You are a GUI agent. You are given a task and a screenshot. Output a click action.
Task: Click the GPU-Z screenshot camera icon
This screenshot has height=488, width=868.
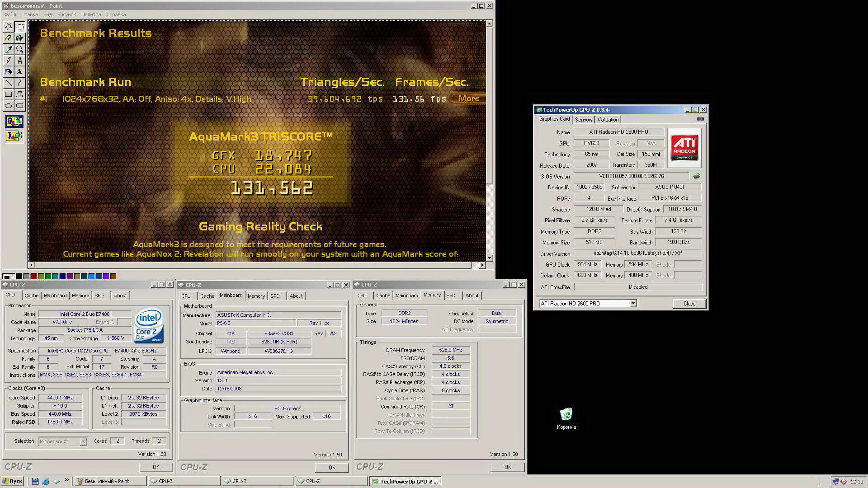700,119
